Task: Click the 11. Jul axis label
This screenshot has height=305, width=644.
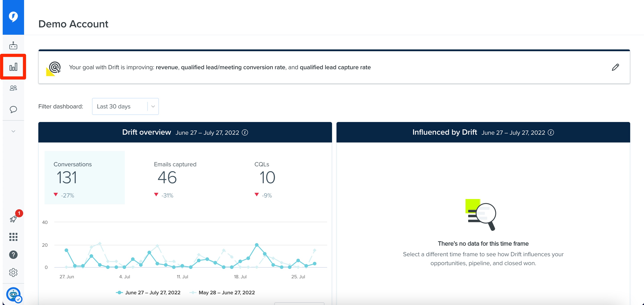Action: 182,277
